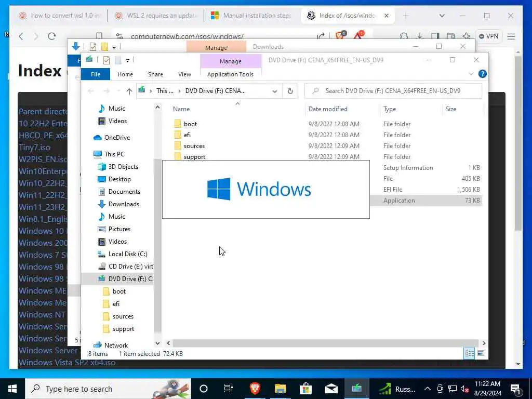Switch to the WSL 2 requires update browser tab
Screen dimensions: 532x399
(156, 16)
